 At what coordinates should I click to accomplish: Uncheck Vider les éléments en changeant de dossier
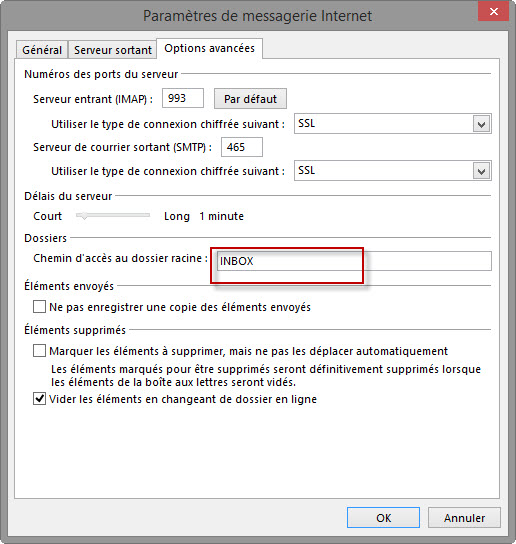(x=39, y=399)
